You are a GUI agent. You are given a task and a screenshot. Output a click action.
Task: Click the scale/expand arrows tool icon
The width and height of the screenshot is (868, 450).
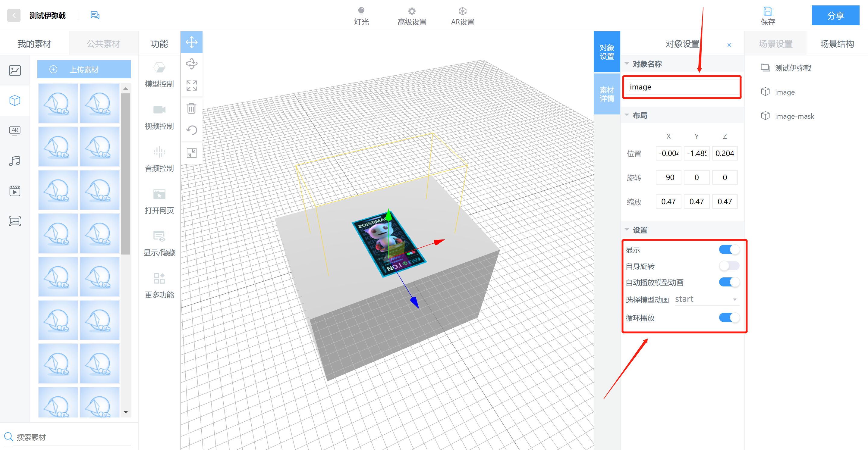(x=191, y=86)
